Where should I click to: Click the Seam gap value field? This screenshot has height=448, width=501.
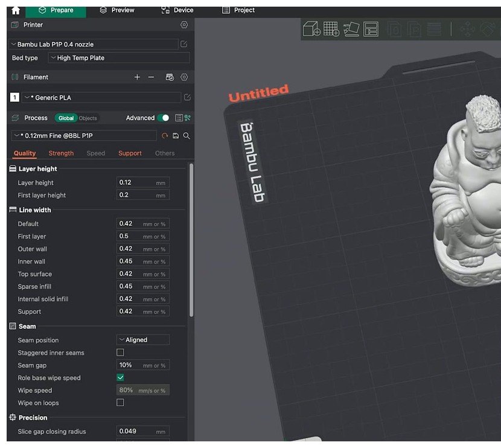143,365
